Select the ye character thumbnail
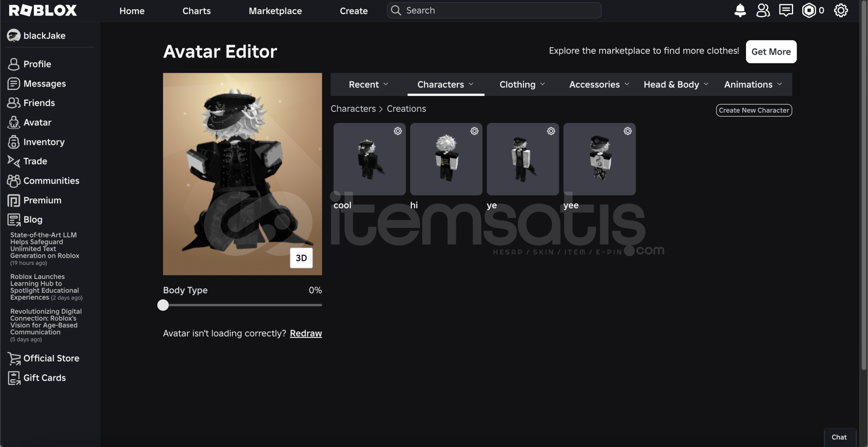 click(x=523, y=159)
